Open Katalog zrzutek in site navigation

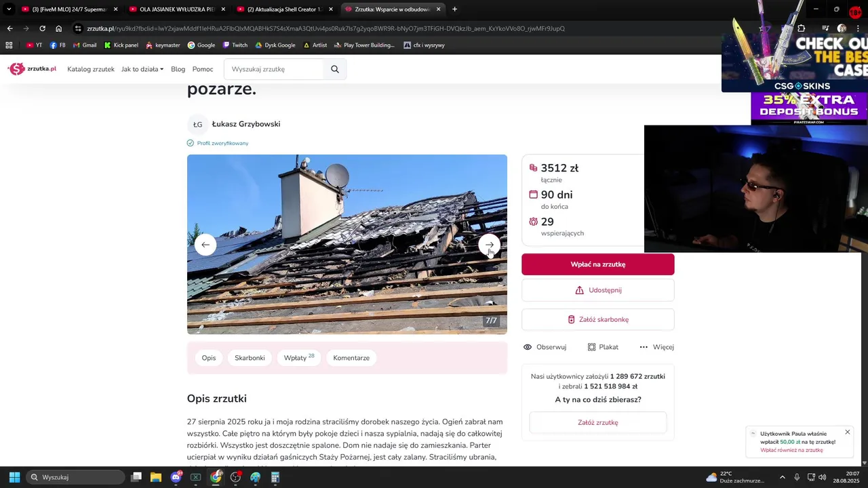(91, 69)
